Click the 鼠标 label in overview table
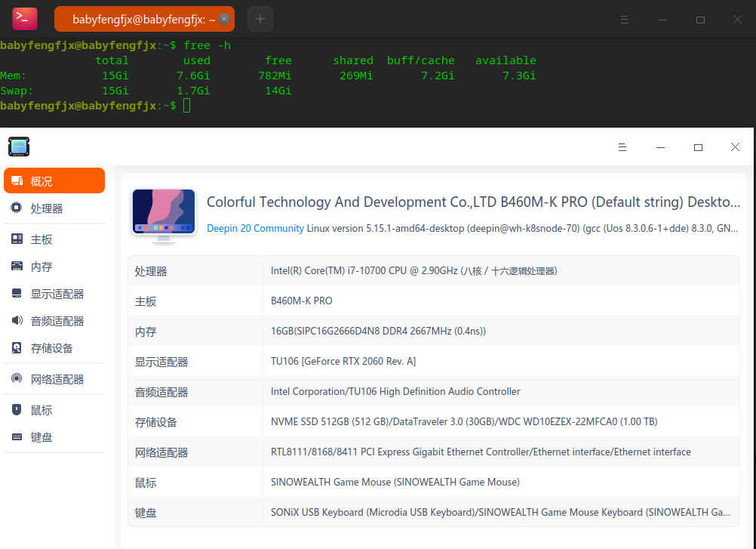Image resolution: width=756 pixels, height=549 pixels. coord(146,483)
